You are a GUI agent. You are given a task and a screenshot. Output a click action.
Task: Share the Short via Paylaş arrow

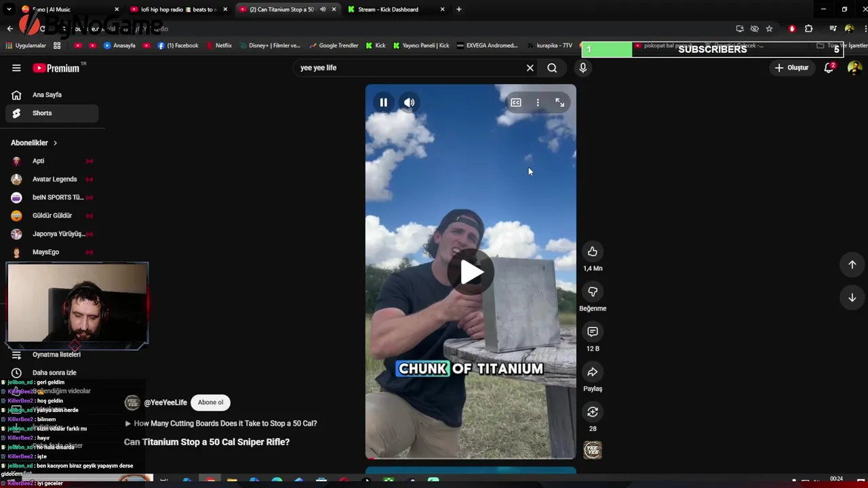[593, 371]
